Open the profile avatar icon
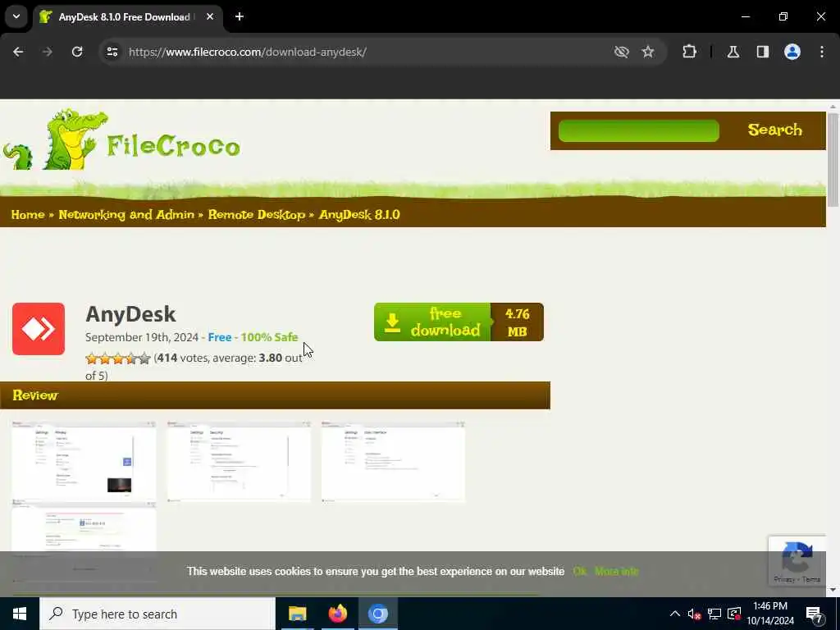 point(792,52)
